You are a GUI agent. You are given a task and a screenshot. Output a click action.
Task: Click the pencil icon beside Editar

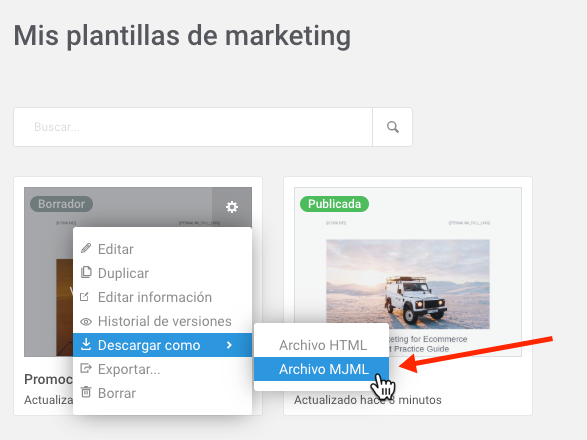click(86, 248)
